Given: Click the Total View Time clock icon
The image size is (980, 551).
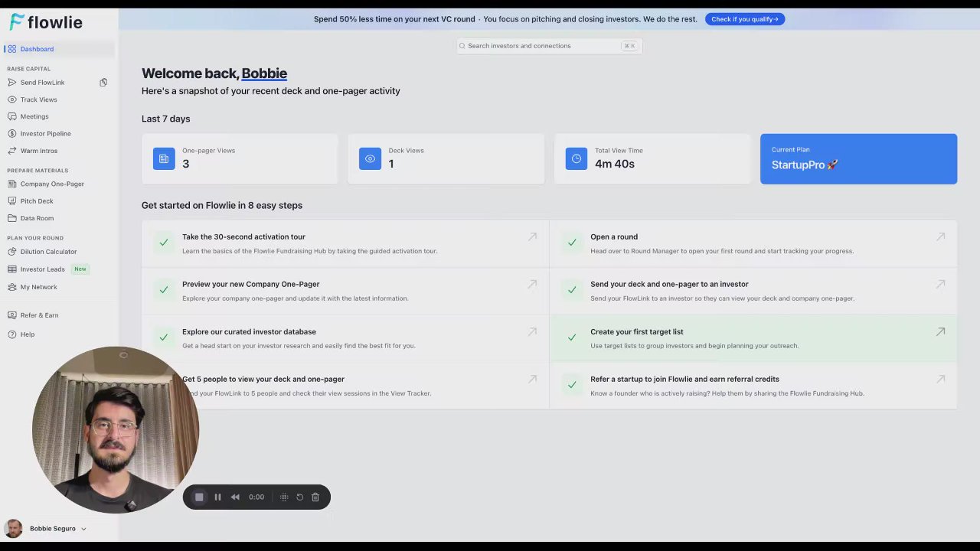Looking at the screenshot, I should (x=577, y=158).
